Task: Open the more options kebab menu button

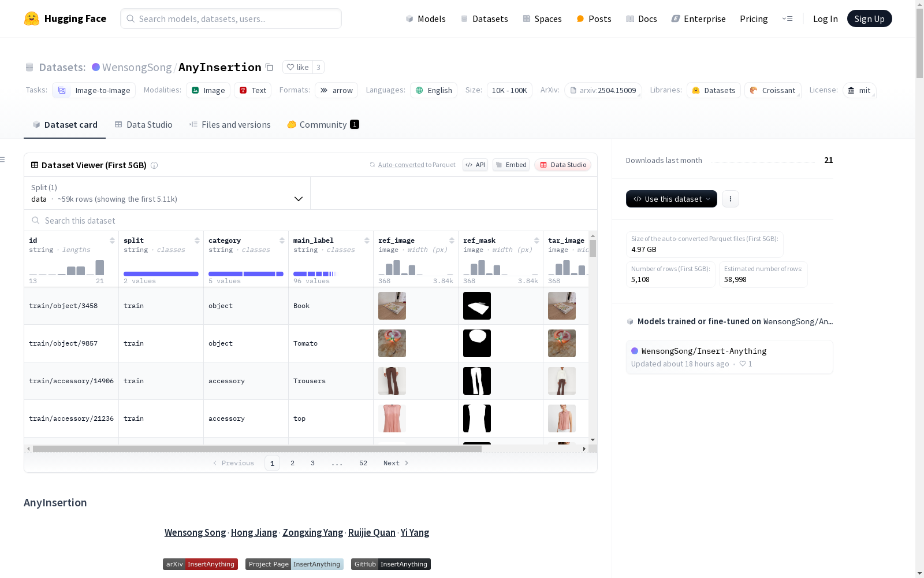Action: (731, 199)
